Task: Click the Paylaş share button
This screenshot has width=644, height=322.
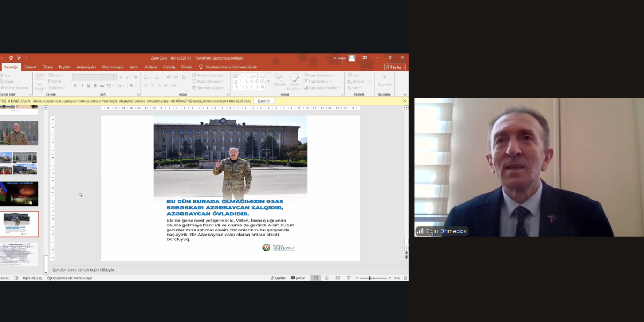Action: click(x=395, y=67)
